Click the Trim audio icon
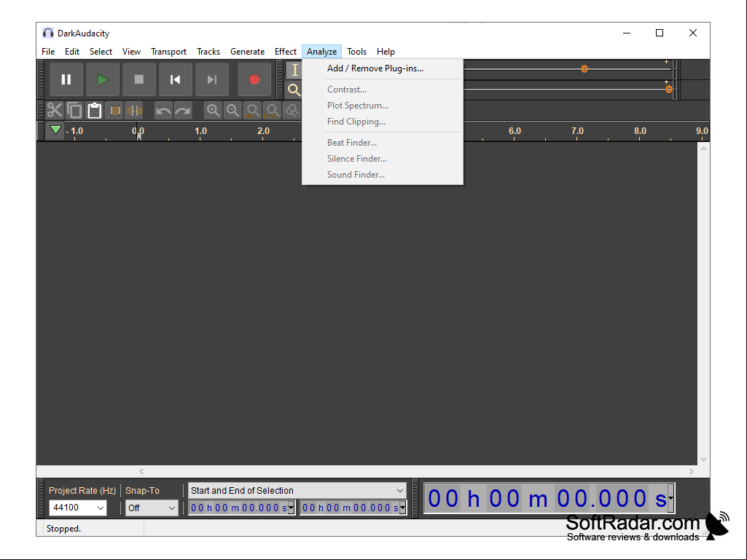The height and width of the screenshot is (560, 747). tap(115, 111)
